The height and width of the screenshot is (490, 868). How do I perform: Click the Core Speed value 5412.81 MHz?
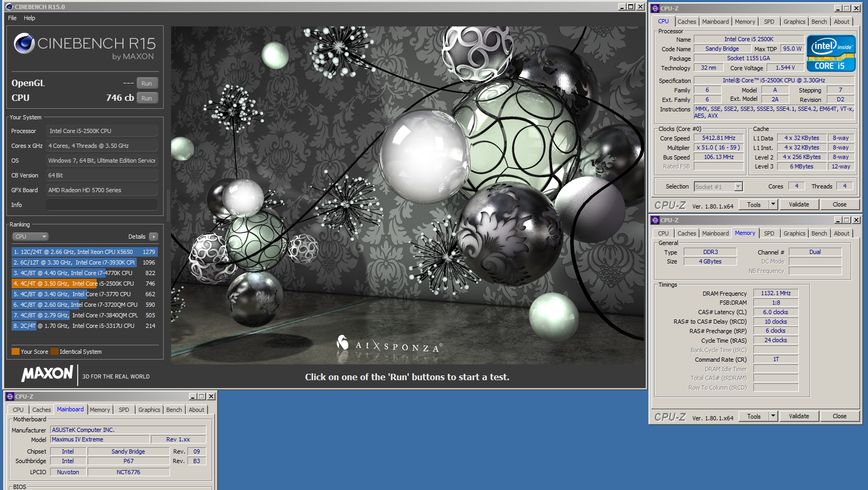pyautogui.click(x=719, y=138)
